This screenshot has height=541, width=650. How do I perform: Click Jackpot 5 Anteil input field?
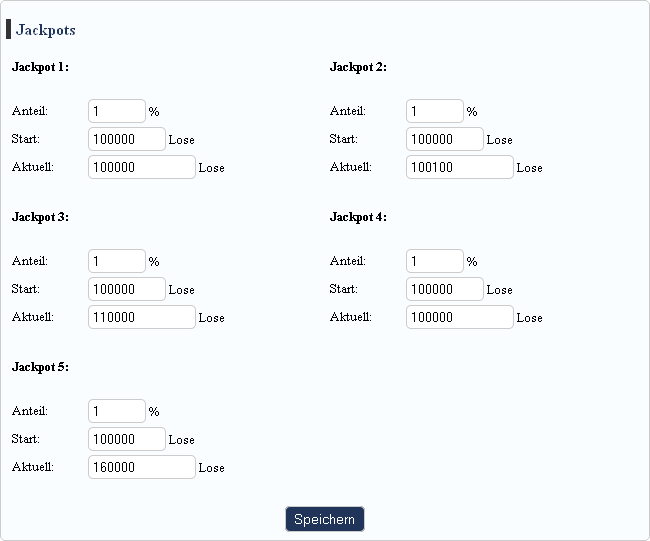117,411
